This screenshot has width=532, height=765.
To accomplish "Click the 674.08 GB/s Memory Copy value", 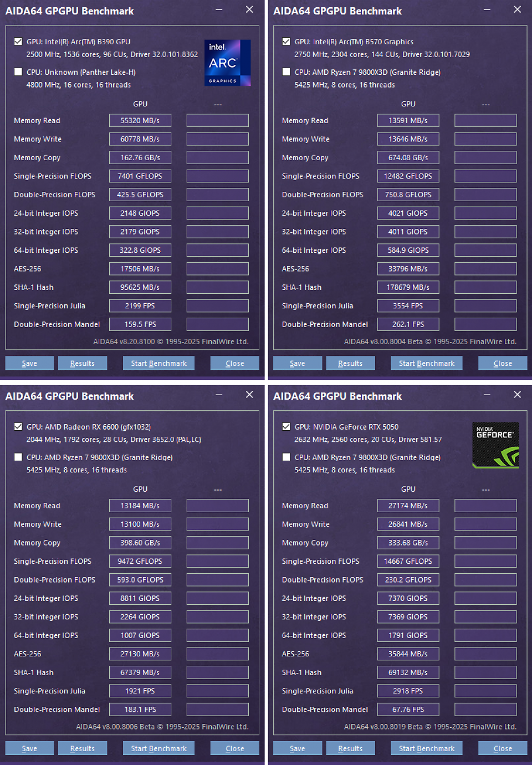I will tap(408, 157).
